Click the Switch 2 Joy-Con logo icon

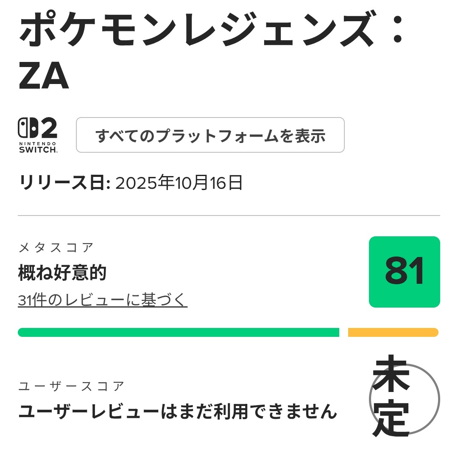click(28, 128)
